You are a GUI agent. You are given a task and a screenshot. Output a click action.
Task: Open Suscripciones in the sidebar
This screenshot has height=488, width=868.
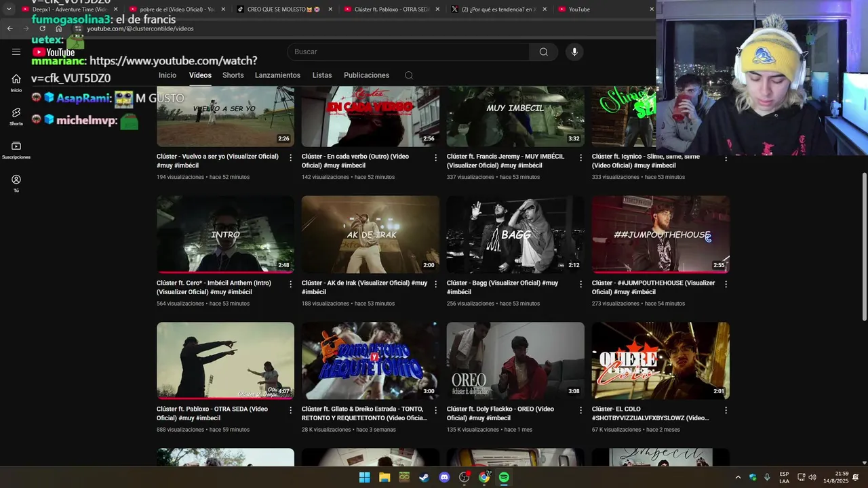click(x=16, y=150)
